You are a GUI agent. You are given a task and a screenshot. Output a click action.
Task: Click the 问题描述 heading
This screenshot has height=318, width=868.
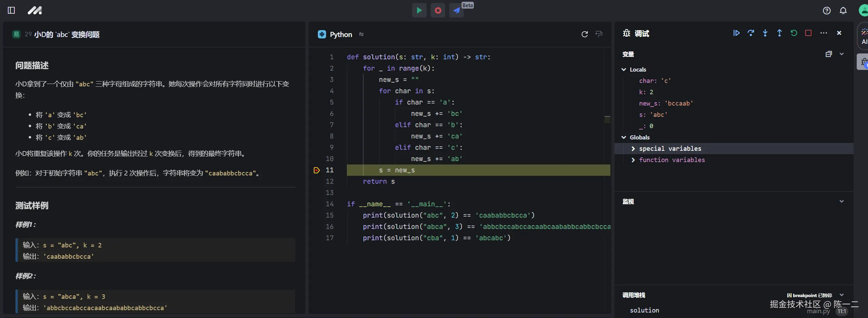[x=32, y=65]
